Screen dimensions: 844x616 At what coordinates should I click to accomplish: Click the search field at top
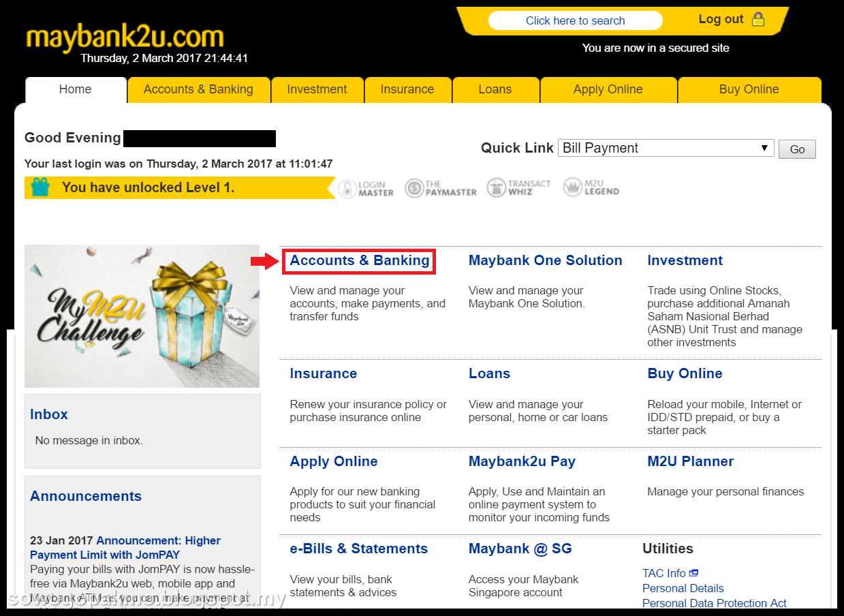pyautogui.click(x=575, y=20)
